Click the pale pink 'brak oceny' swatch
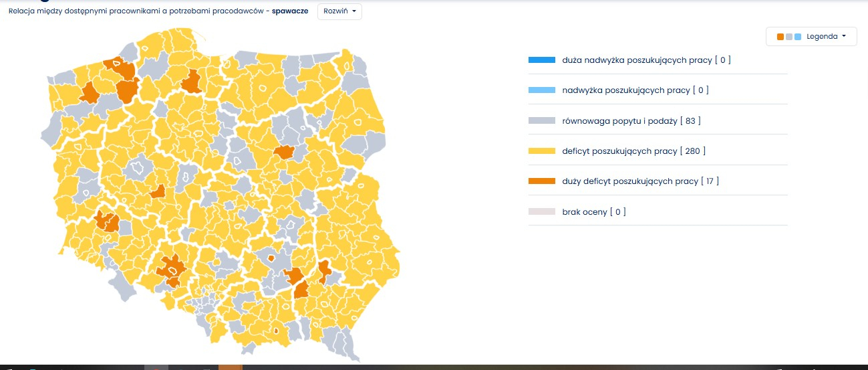Image resolution: width=868 pixels, height=370 pixels. click(x=542, y=212)
